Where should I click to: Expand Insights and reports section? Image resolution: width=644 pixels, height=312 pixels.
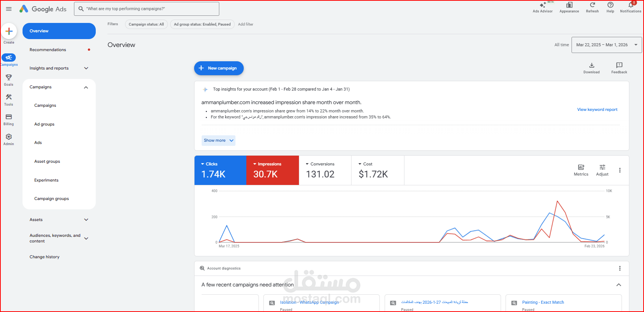[x=86, y=68]
